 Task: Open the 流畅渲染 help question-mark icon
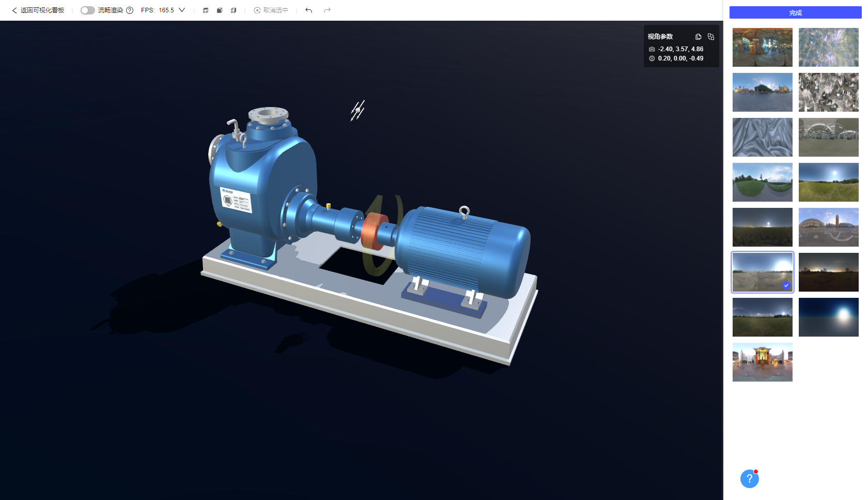point(130,10)
